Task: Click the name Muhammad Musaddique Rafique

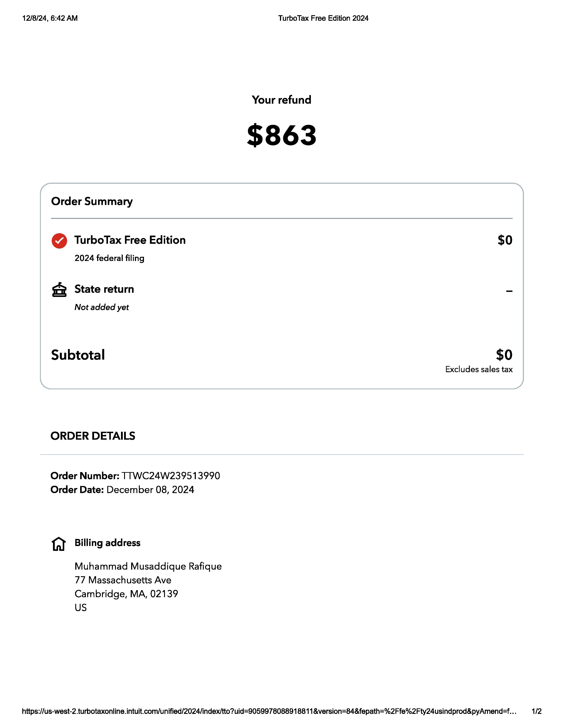Action: [x=148, y=566]
